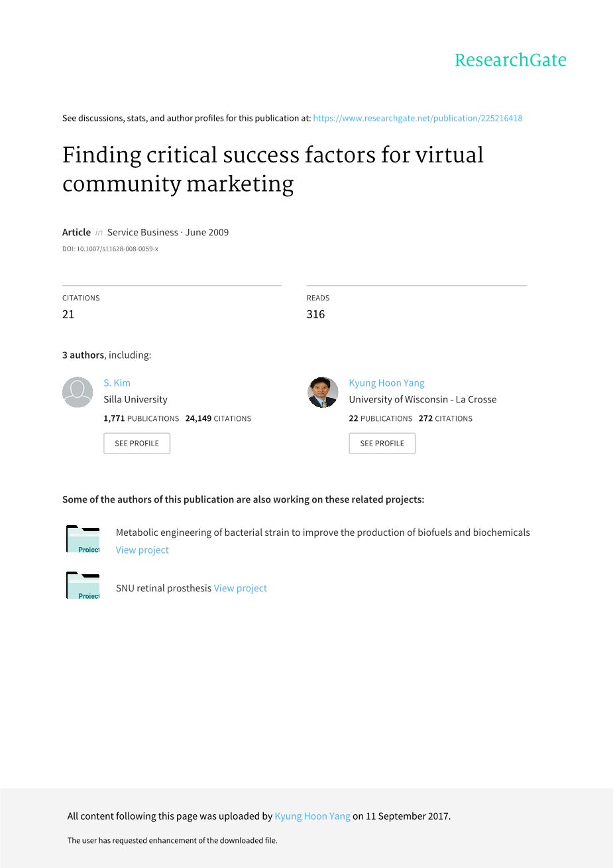The image size is (613, 868).
Task: Open Kyung Hoon Yang author link beside photo
Action: coord(386,383)
